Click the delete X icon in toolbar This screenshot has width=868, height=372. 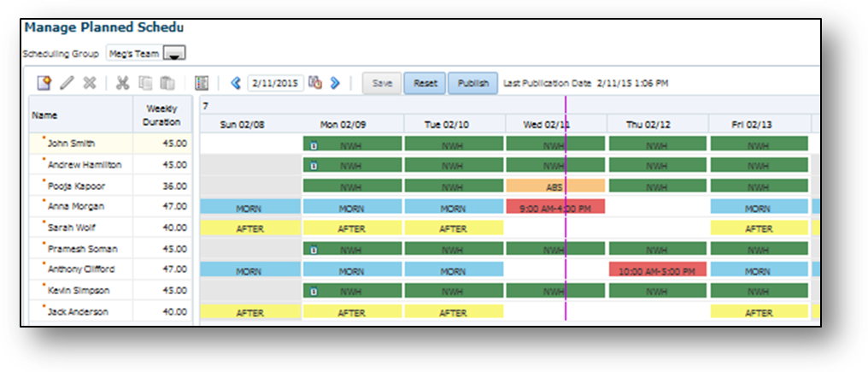tap(90, 83)
